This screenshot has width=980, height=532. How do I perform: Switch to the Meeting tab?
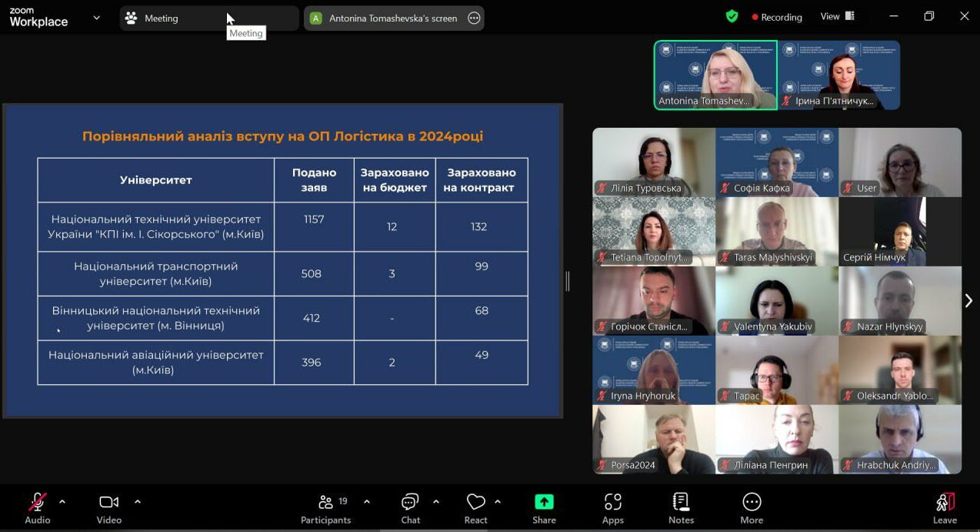click(x=162, y=18)
